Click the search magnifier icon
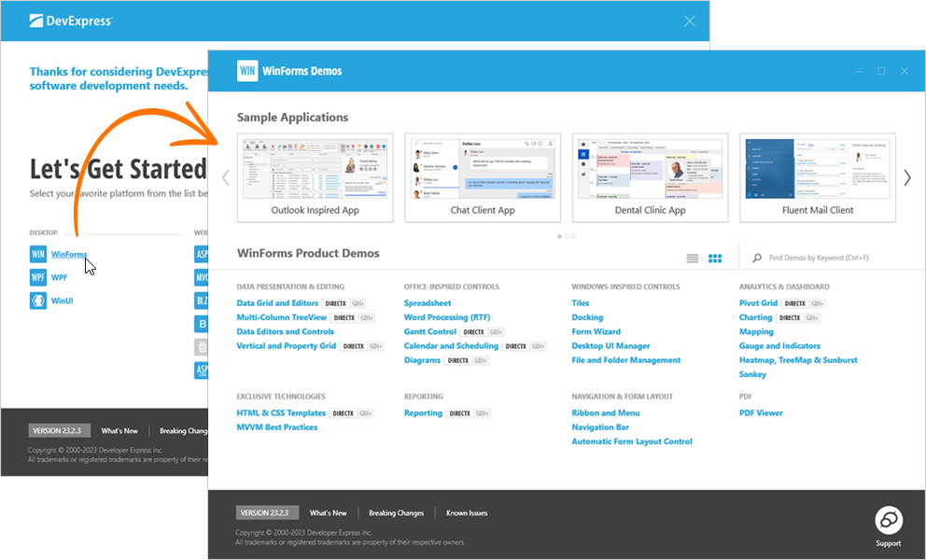 pos(756,259)
